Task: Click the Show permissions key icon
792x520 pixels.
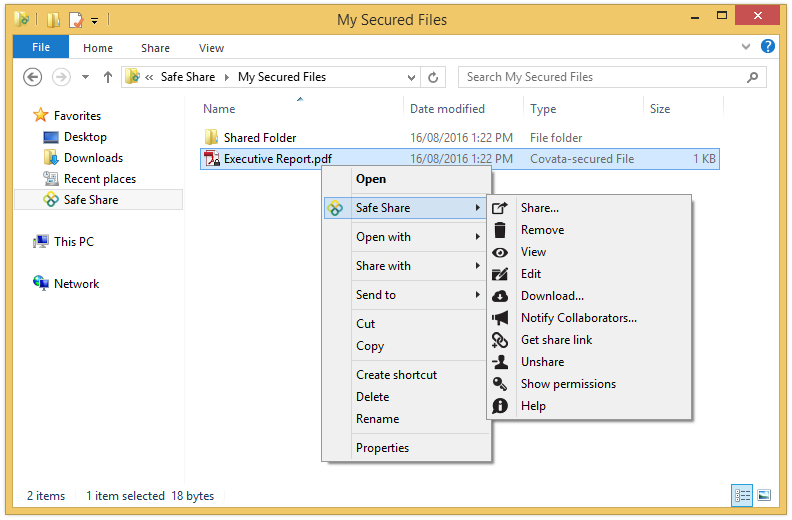Action: (501, 384)
